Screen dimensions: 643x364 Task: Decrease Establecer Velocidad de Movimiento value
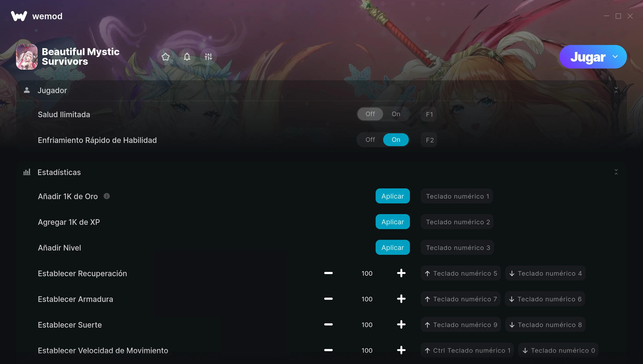coord(328,350)
